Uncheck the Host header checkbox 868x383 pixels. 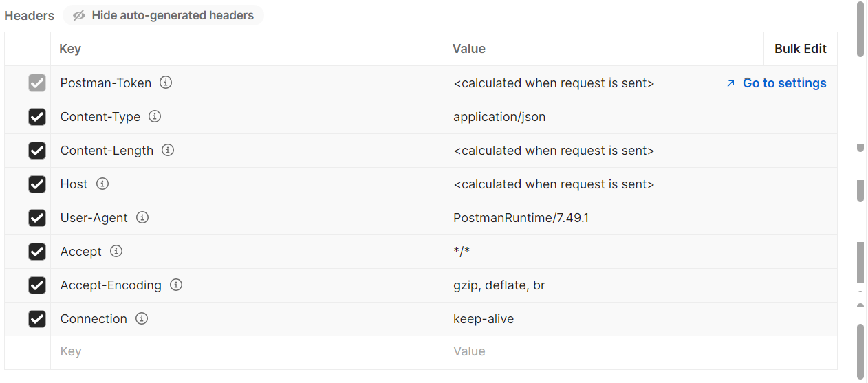click(x=37, y=184)
